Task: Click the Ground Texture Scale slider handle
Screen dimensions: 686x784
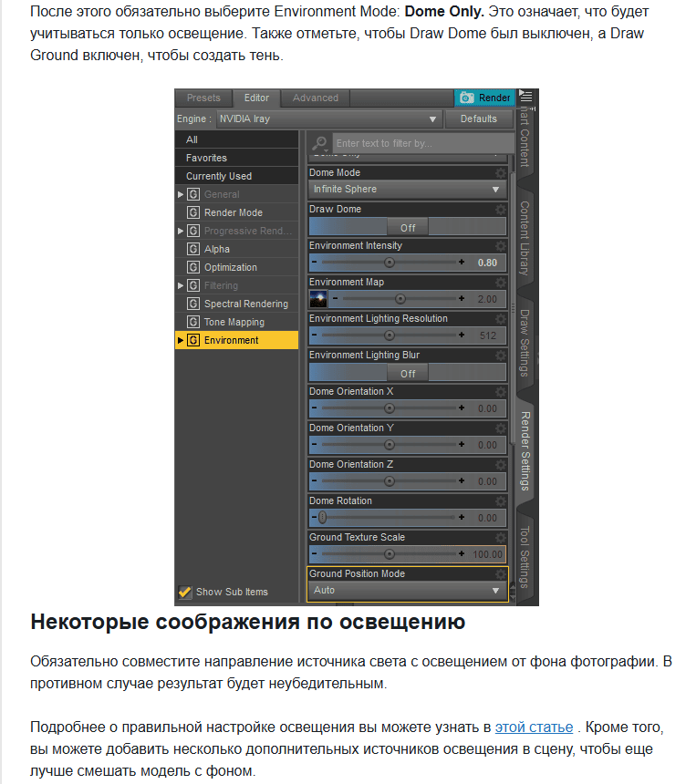Action: click(390, 554)
